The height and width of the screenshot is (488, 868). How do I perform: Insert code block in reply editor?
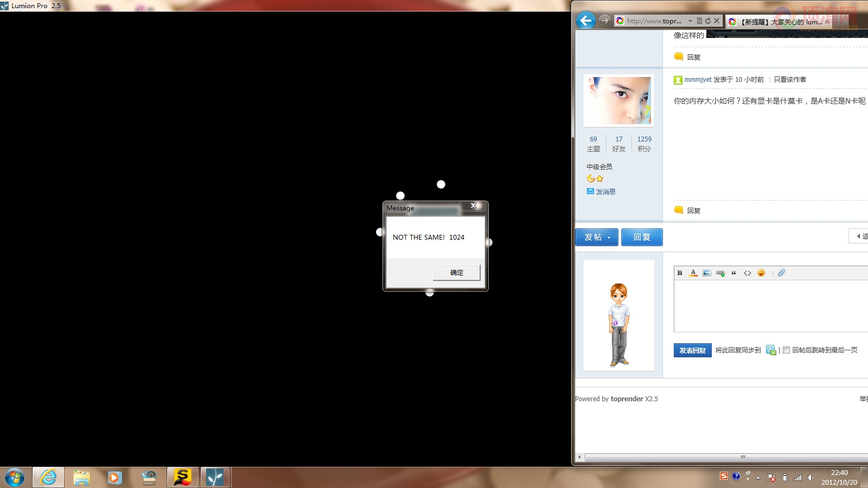click(748, 273)
